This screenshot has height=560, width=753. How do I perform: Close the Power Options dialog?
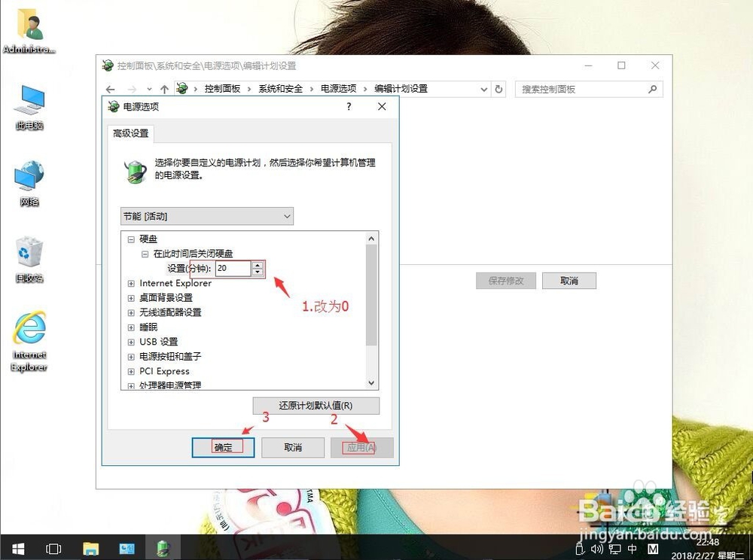pyautogui.click(x=382, y=107)
